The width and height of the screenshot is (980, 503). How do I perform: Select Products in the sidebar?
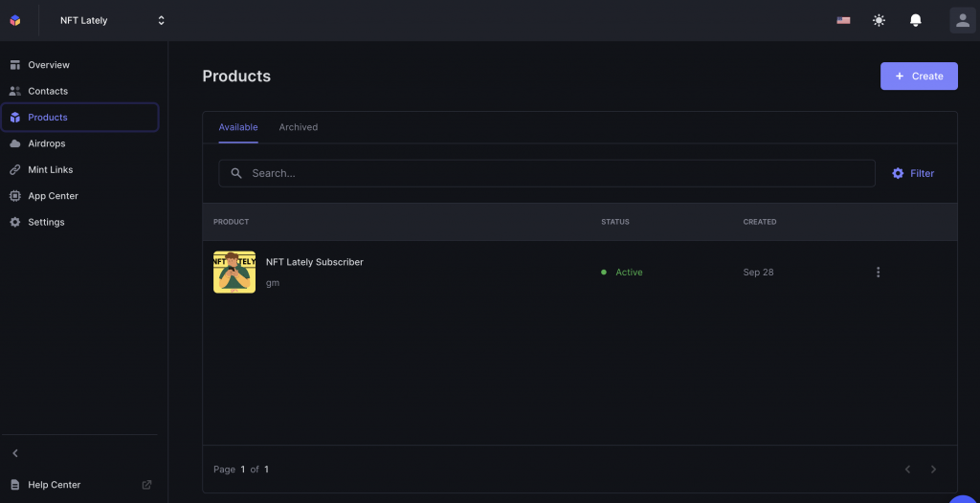tap(80, 118)
